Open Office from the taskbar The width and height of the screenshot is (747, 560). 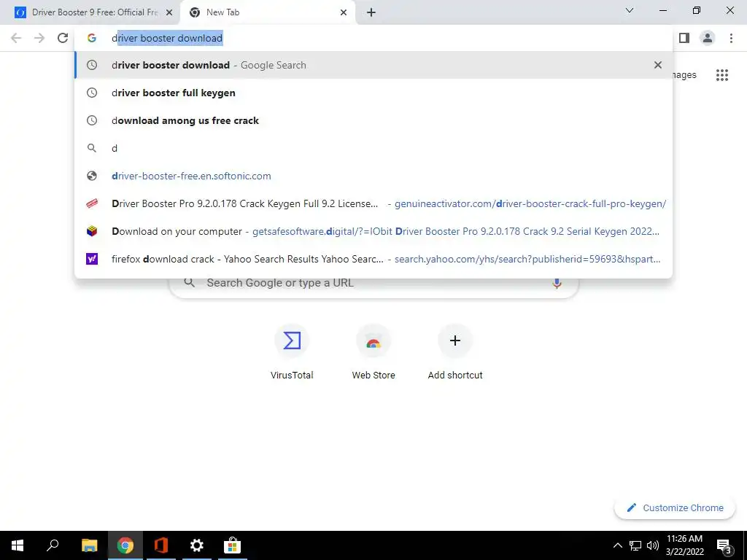(161, 545)
